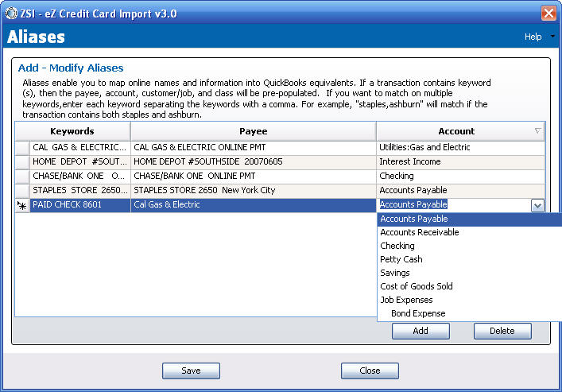Viewport: 562px width, 392px height.
Task: Choose Petty Cash from dropdown list
Action: coord(470,260)
